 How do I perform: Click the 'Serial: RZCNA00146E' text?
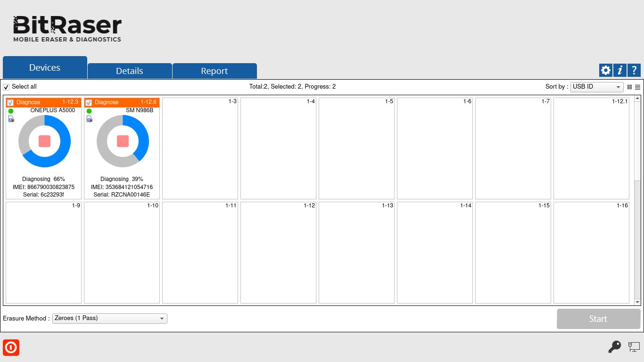click(x=122, y=195)
